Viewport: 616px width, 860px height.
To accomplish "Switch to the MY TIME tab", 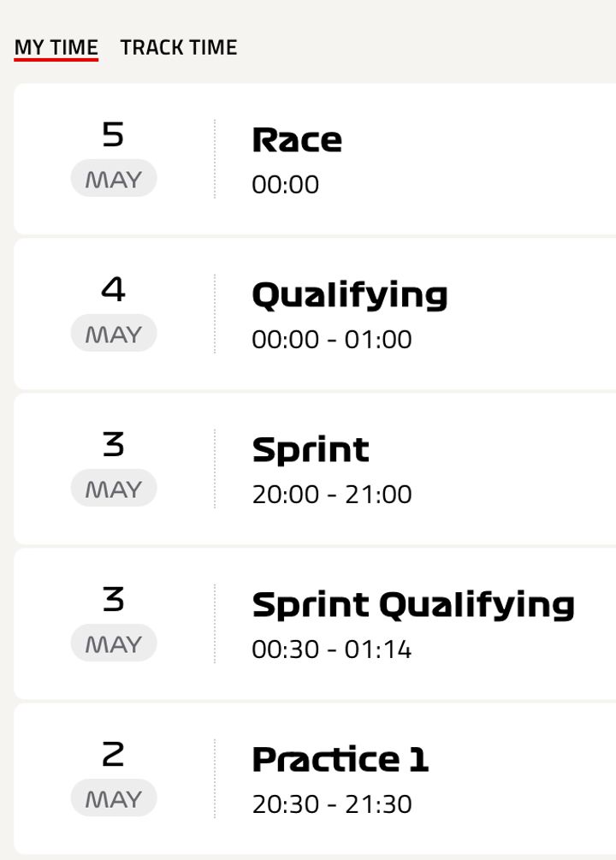I will click(56, 48).
